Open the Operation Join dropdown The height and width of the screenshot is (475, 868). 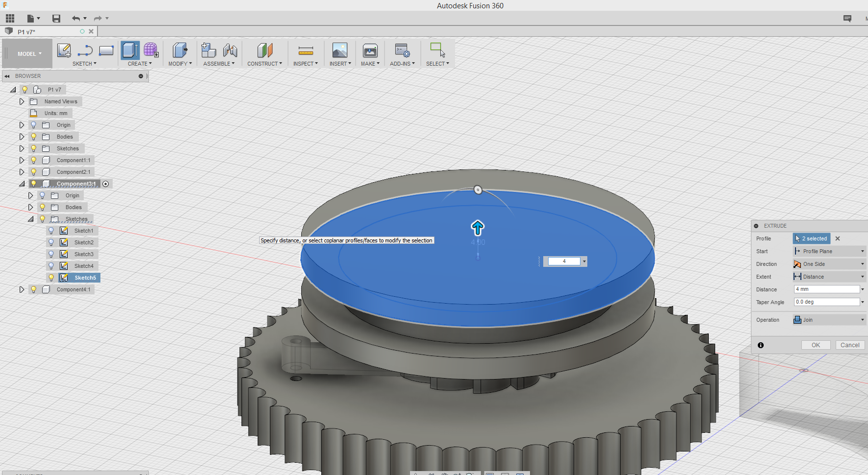[x=829, y=320]
